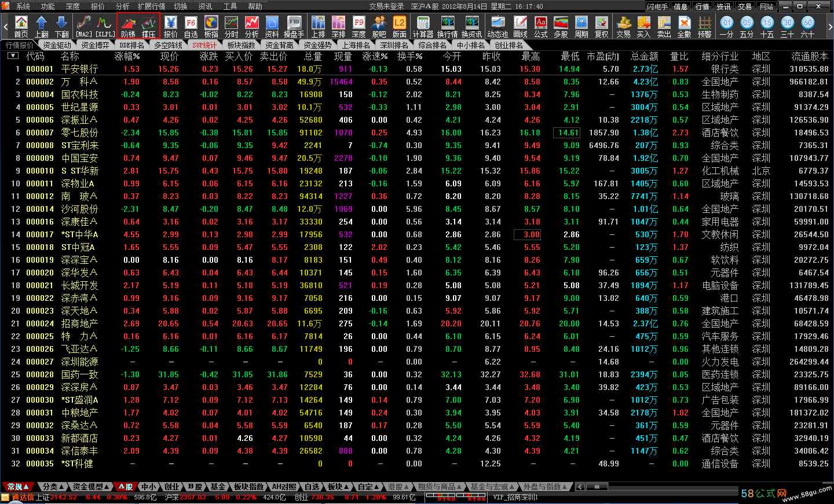The image size is (834, 504).
Task: Expand the 分类 bottom category menu
Action: point(53,487)
